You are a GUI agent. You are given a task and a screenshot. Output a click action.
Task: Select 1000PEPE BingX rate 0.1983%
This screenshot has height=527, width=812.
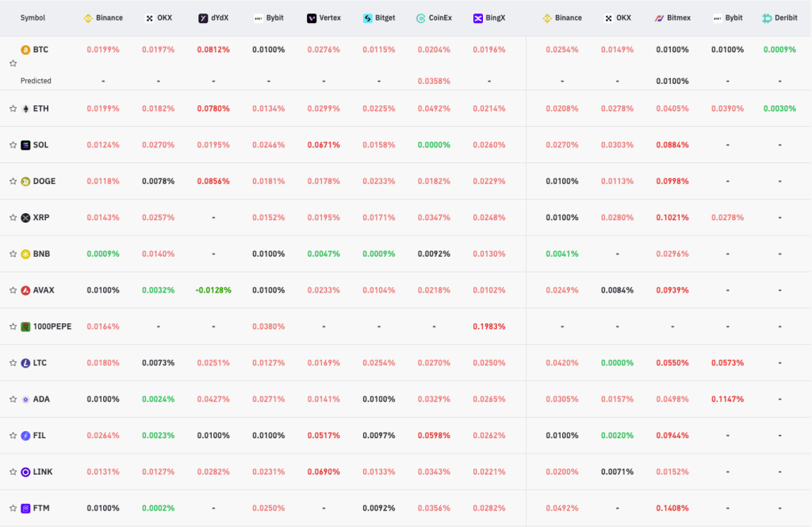[x=488, y=327]
